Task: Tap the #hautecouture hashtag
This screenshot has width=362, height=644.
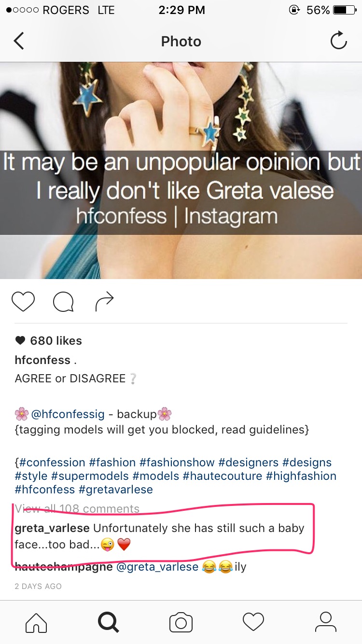Action: pos(223,476)
